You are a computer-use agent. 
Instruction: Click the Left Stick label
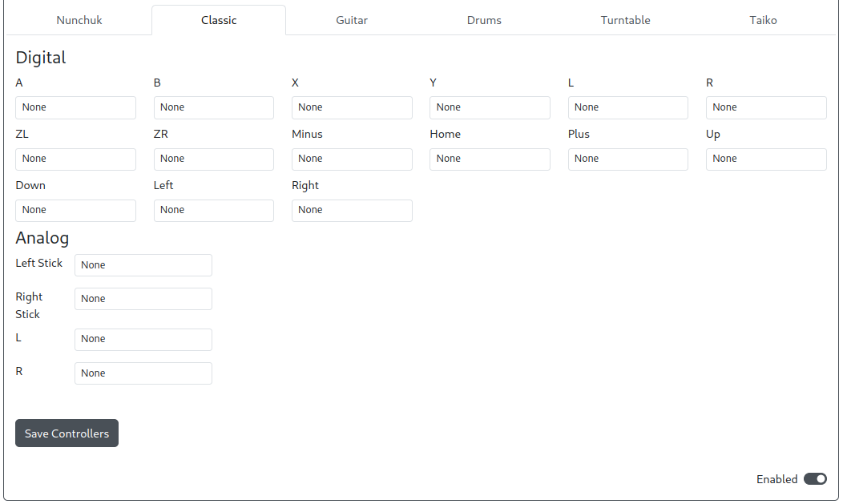(38, 264)
